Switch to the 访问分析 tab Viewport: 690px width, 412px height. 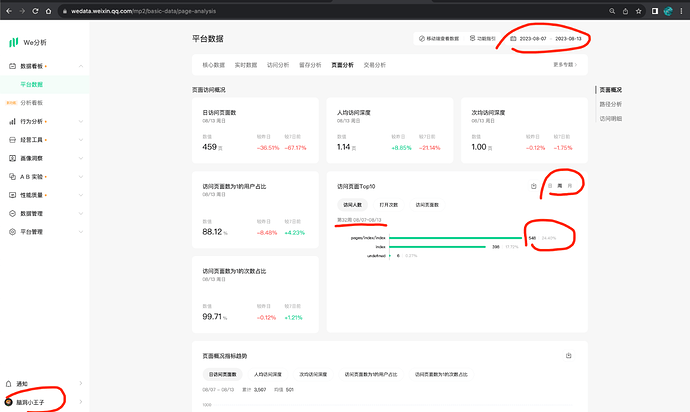pyautogui.click(x=278, y=65)
